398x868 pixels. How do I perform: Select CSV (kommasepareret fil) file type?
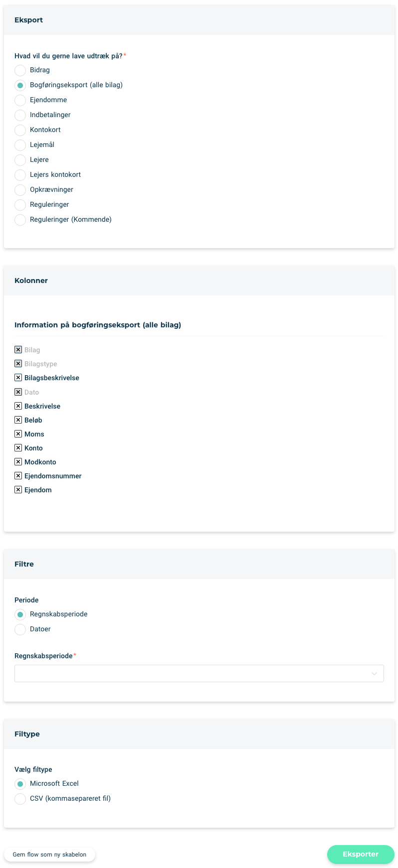(x=20, y=799)
